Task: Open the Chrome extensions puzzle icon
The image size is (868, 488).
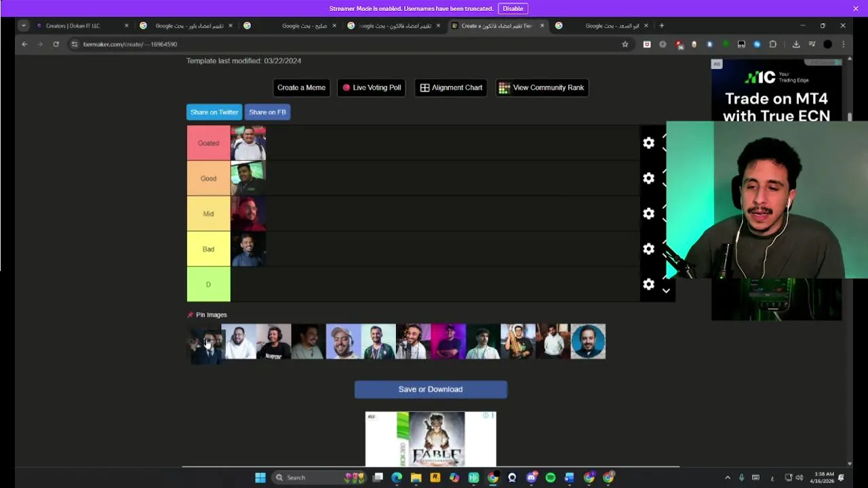Action: click(772, 44)
